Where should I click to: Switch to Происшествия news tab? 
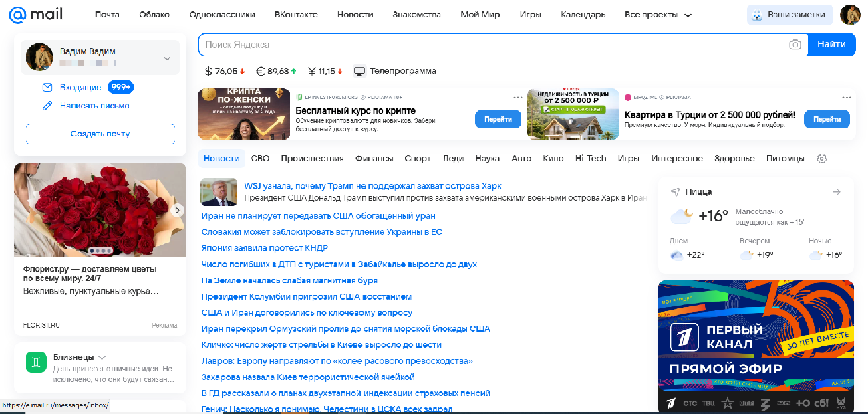[312, 159]
